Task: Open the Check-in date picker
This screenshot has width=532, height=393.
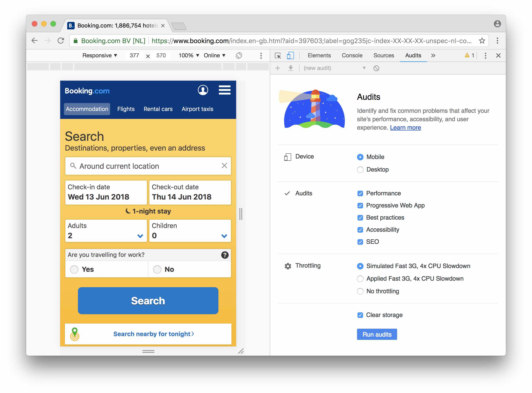Action: 106,192
